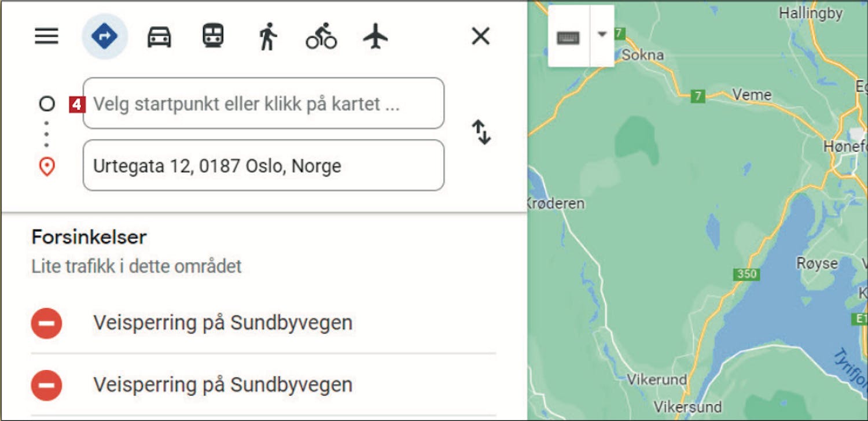
Task: Open the keyboard input tool
Action: click(568, 36)
